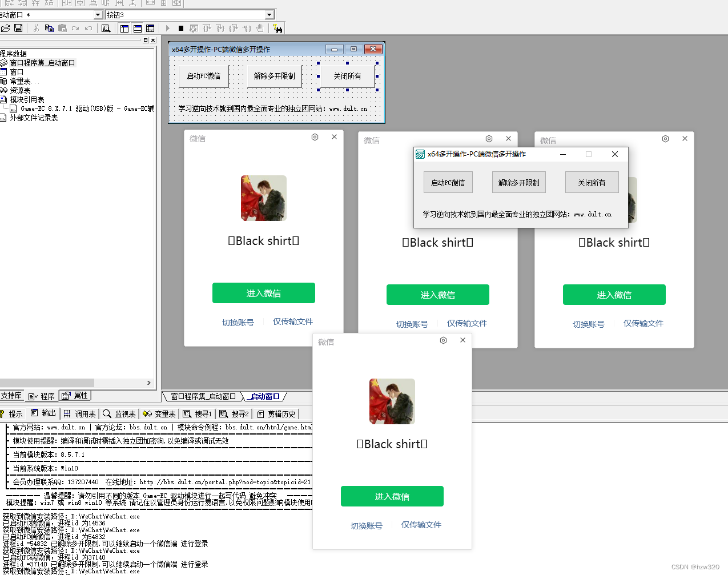
Task: Click the tree panel horizontal scrollbar right arrow
Action: 149,383
